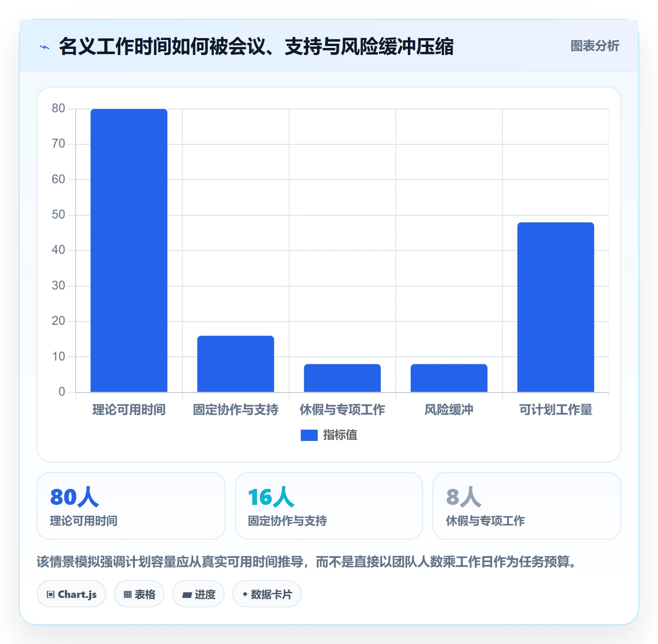Select the 可计划工作量 bar in the chart

[x=556, y=307]
